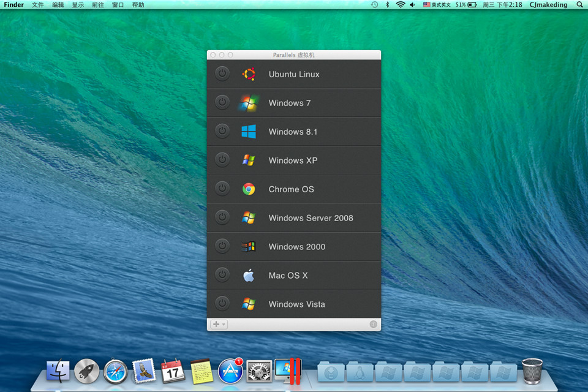Screen dimensions: 588x392
Task: Power on the Windows Vista VM
Action: (x=222, y=303)
